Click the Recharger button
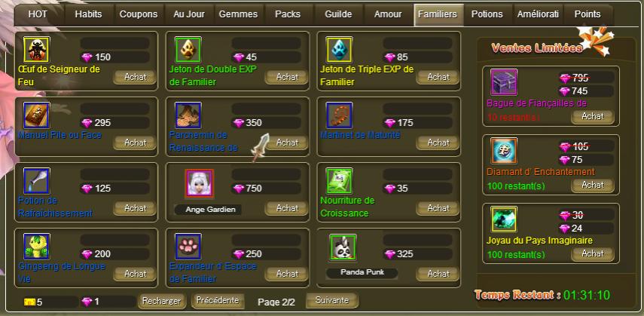 point(161,301)
